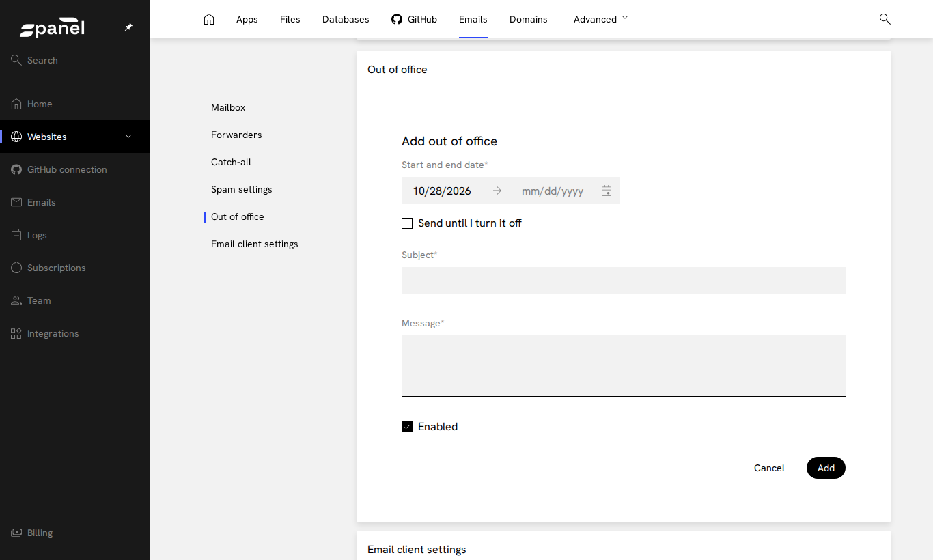This screenshot has width=933, height=560.
Task: Open the Domains tab
Action: 529,19
